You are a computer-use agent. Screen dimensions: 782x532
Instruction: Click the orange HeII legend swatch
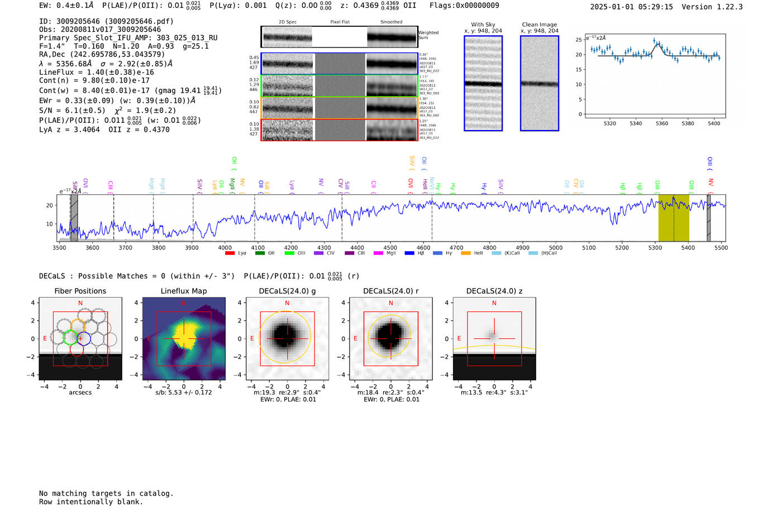coord(466,253)
